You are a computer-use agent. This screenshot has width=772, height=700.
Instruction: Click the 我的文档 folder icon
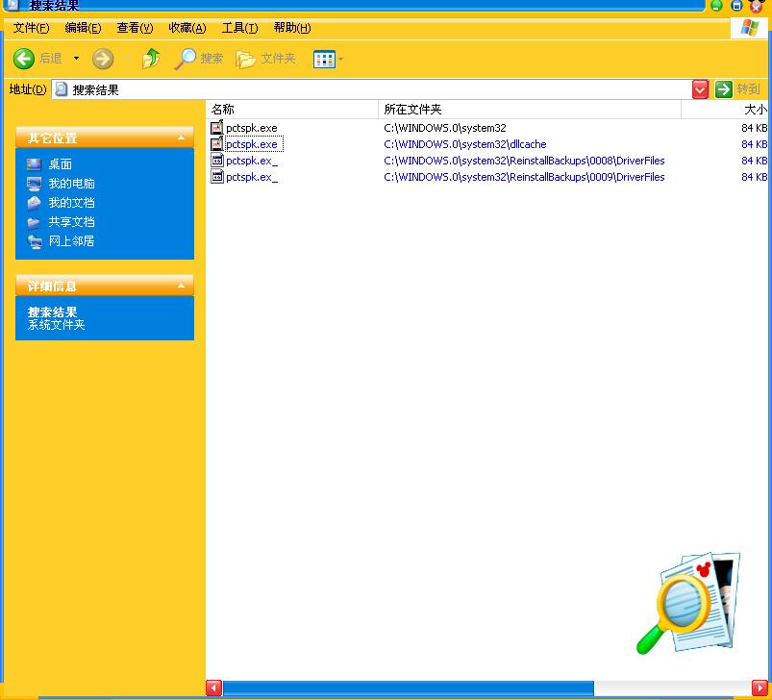(x=34, y=203)
